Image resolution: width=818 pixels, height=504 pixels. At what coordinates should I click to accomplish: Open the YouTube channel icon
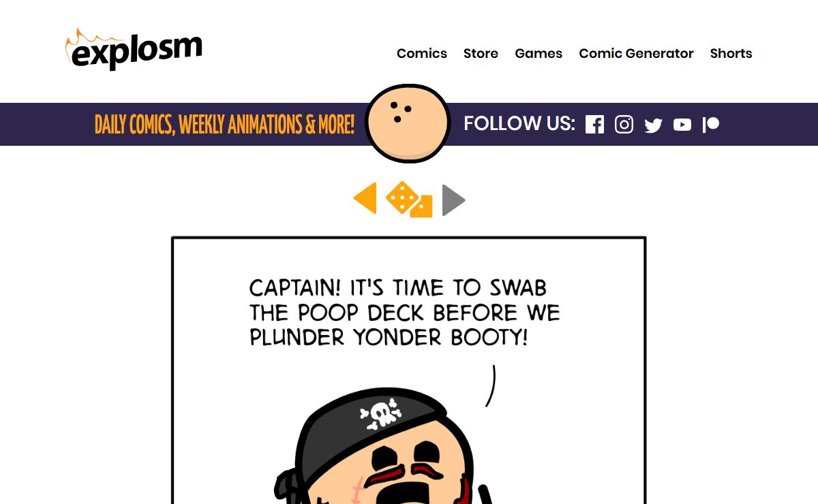[x=682, y=125]
